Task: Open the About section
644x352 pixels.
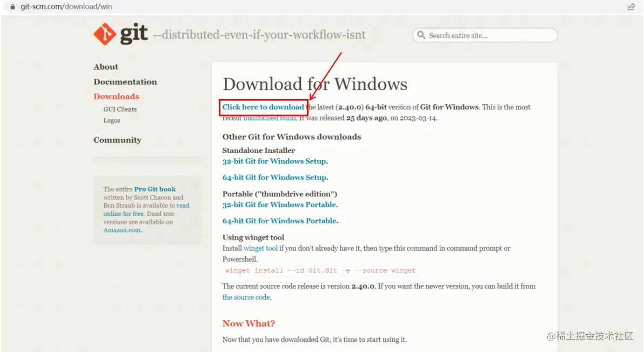Action: (105, 67)
